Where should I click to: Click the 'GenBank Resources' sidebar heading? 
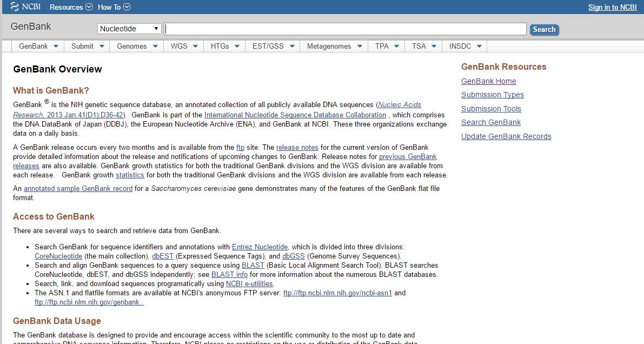click(x=503, y=67)
